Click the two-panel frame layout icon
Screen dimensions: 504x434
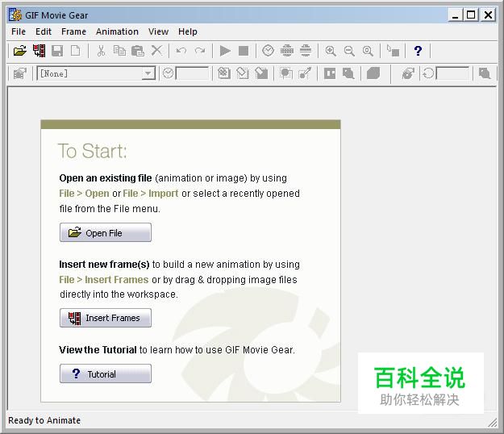click(x=330, y=73)
